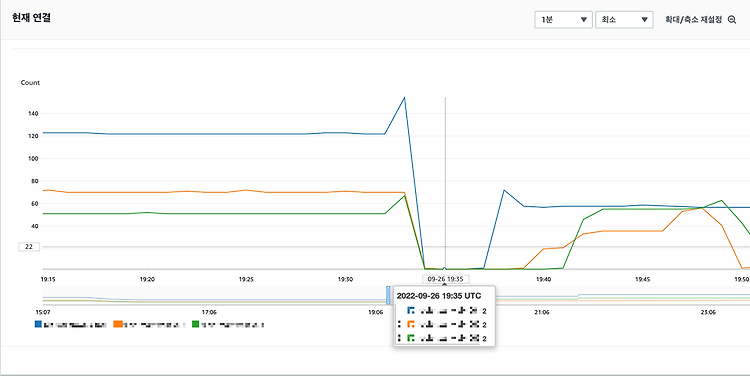750x376 pixels.
Task: Click the 19:40 x-axis label
Action: 543,279
